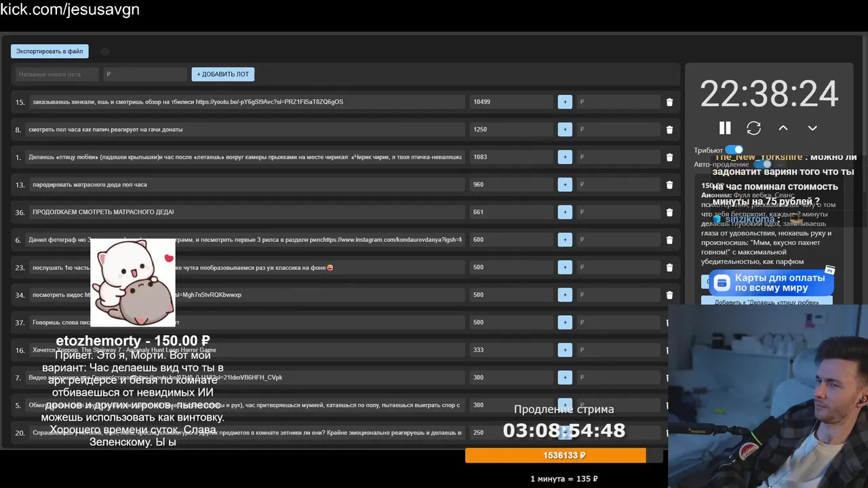Click the plus button on the 10499 row
This screenshot has width=868, height=488.
pos(565,102)
